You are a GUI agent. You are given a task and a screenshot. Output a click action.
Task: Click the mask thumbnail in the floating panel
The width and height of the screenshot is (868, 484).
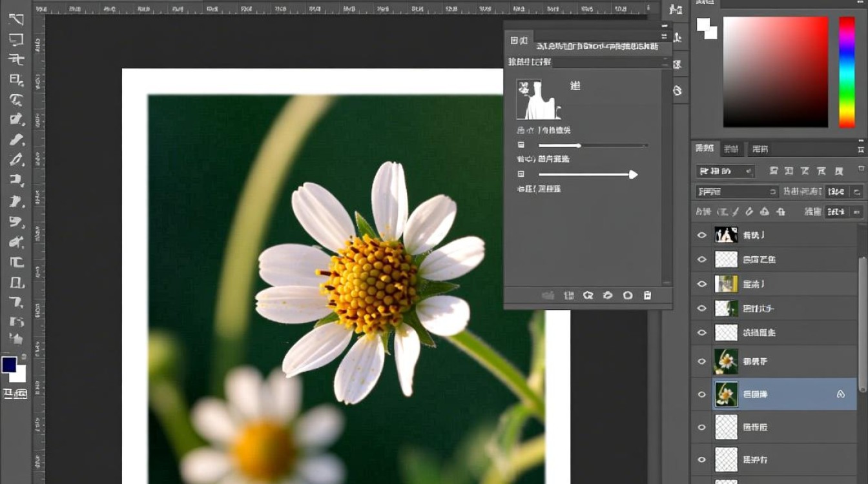[x=539, y=99]
